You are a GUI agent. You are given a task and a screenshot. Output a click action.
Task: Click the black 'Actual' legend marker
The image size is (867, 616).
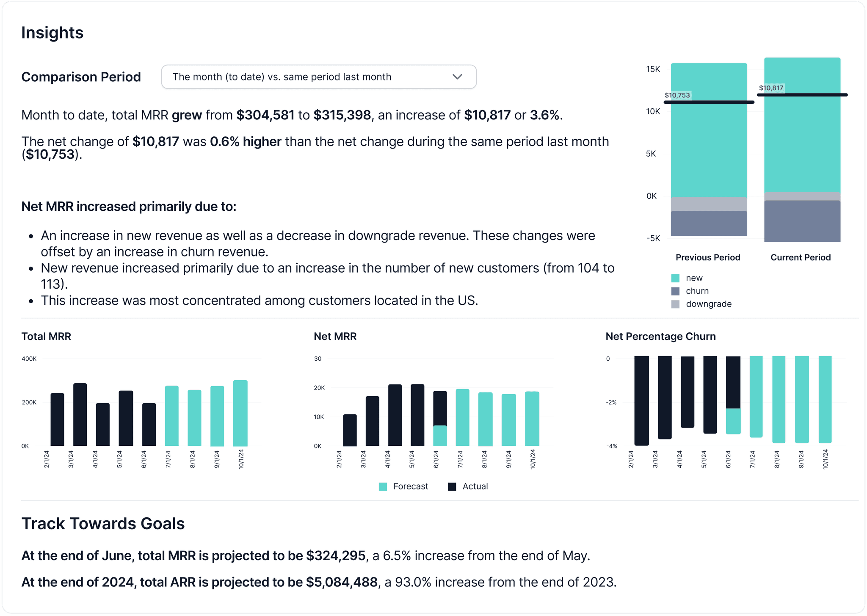point(452,486)
